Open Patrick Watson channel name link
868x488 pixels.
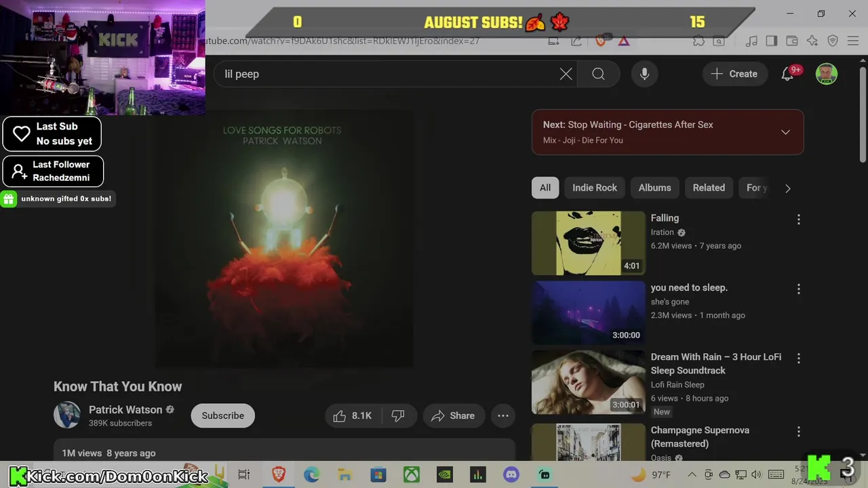[x=125, y=409]
